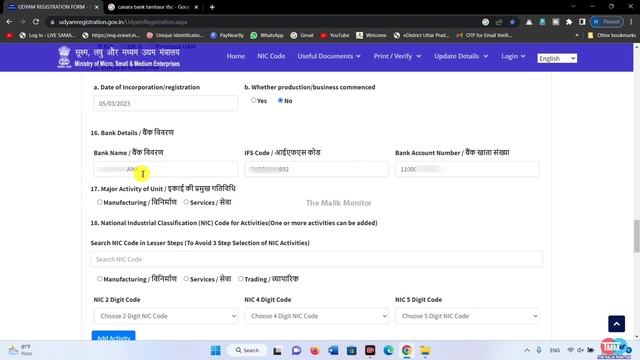The height and width of the screenshot is (360, 640).
Task: Click the Ministry of MSME emblem logo
Action: [64, 57]
